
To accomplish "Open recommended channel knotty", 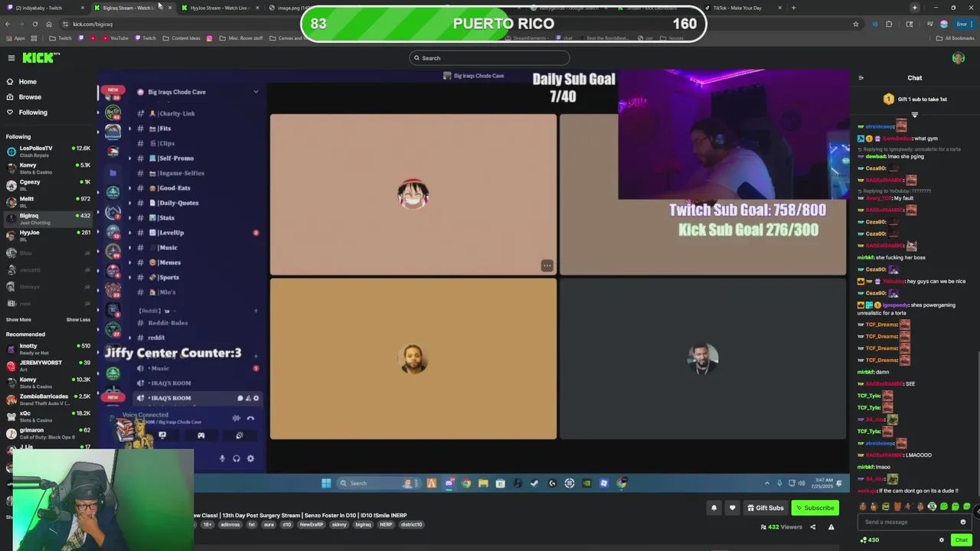I will coord(48,349).
